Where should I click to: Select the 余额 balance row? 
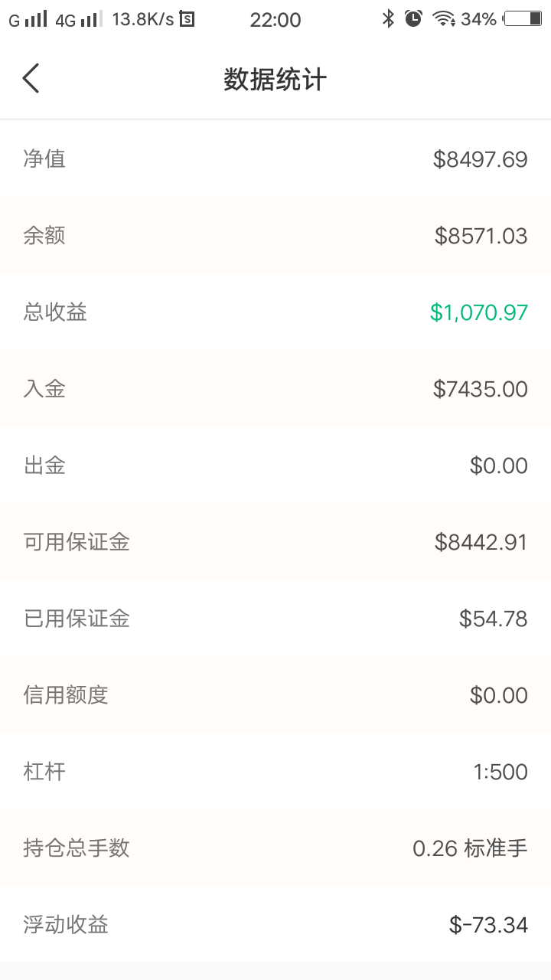275,235
